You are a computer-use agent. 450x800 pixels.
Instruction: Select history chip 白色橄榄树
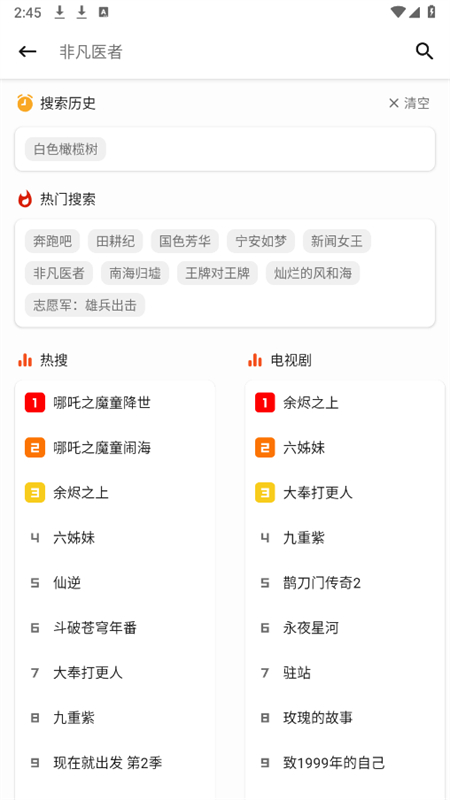click(65, 149)
